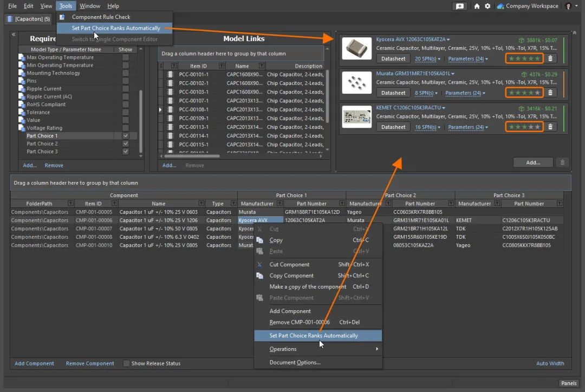
Task: Select Component Rule Check from Tools menu
Action: (x=101, y=17)
